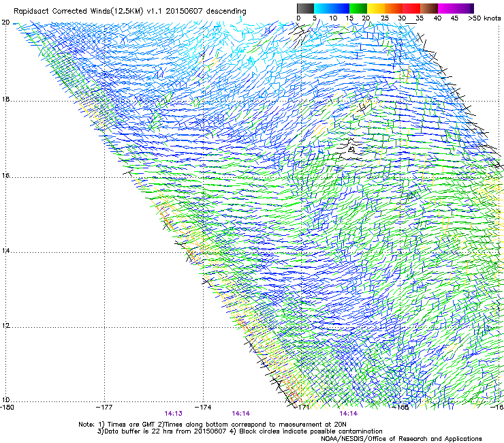The width and height of the screenshot is (504, 443).
Task: Click the '30' knots legend label
Action: (402, 18)
